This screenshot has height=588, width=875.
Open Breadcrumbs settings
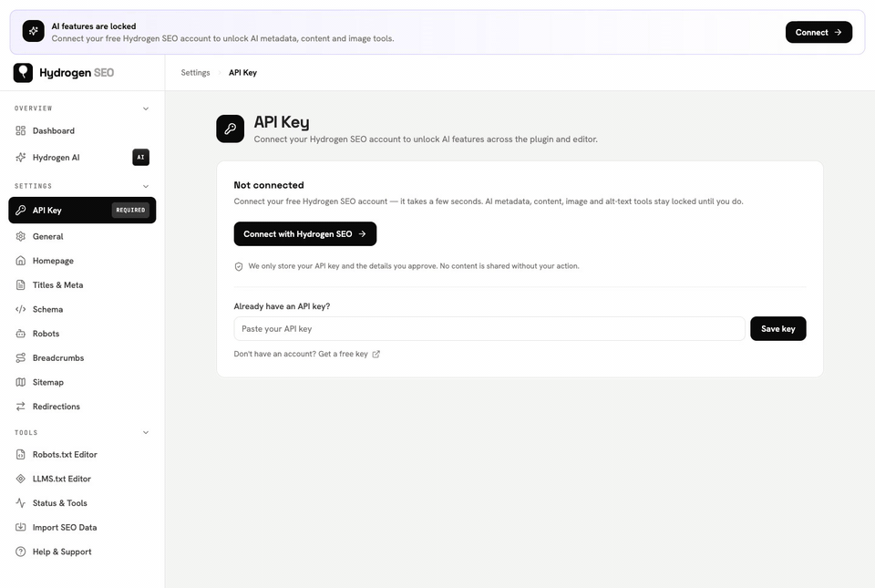[x=82, y=357]
